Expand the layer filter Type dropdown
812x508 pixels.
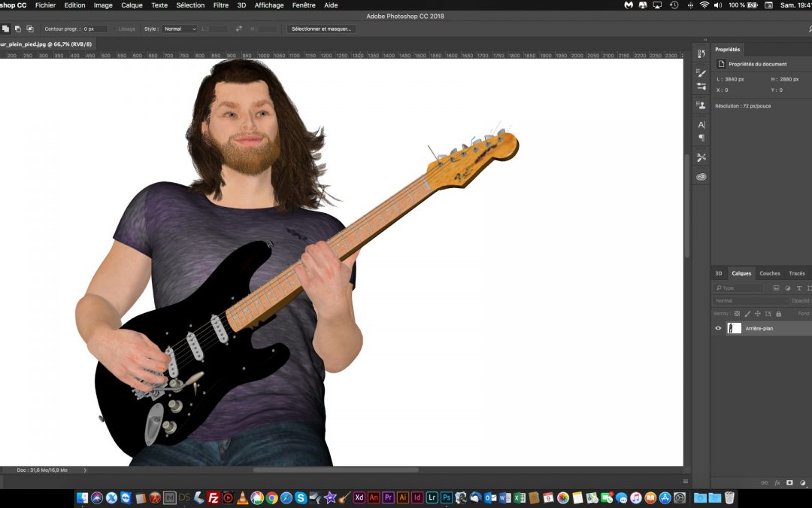click(739, 288)
